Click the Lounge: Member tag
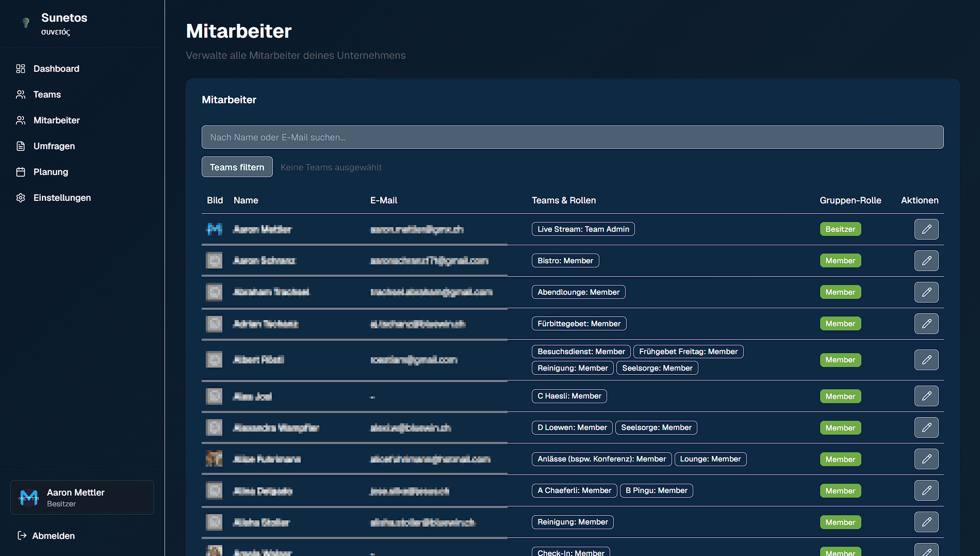 click(x=711, y=459)
